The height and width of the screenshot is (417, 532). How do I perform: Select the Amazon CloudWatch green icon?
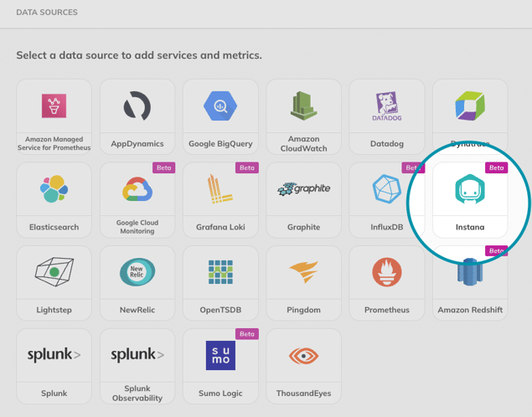click(x=303, y=106)
